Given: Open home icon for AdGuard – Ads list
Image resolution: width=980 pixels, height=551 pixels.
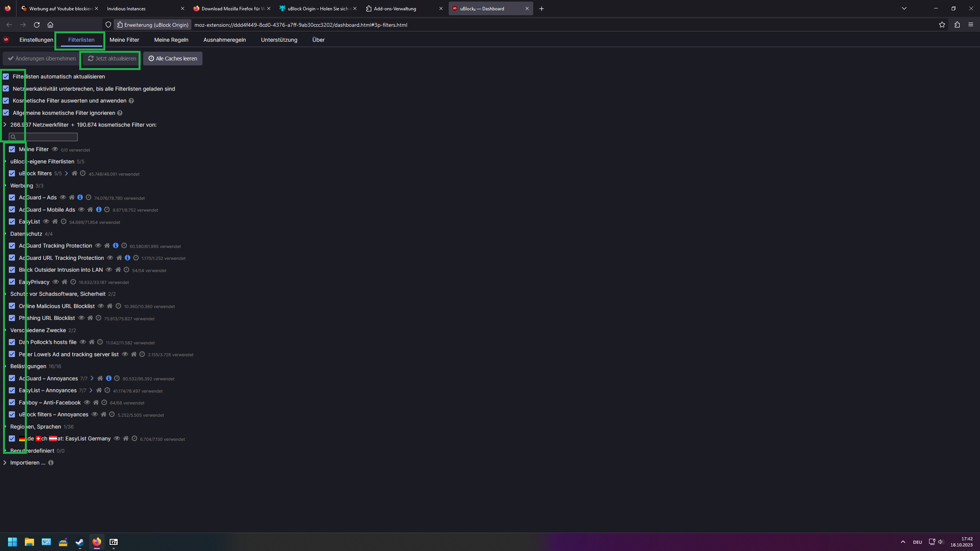Looking at the screenshot, I should click(x=72, y=197).
